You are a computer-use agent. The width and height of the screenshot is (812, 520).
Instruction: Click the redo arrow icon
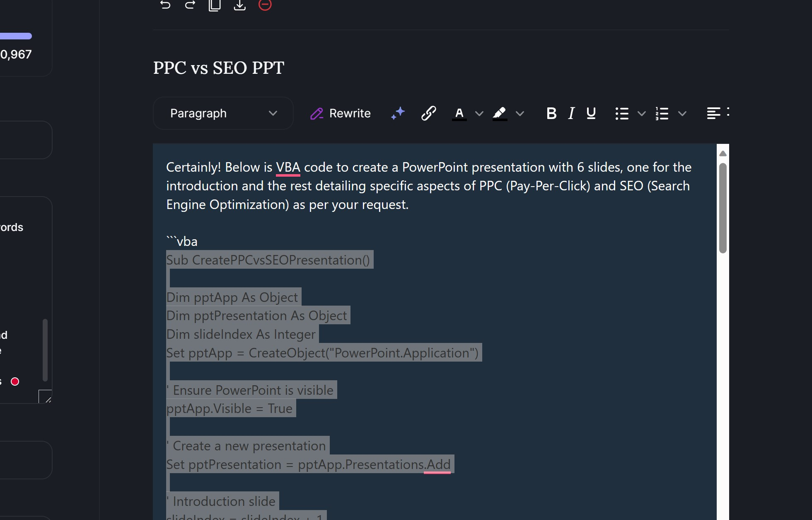pyautogui.click(x=190, y=5)
